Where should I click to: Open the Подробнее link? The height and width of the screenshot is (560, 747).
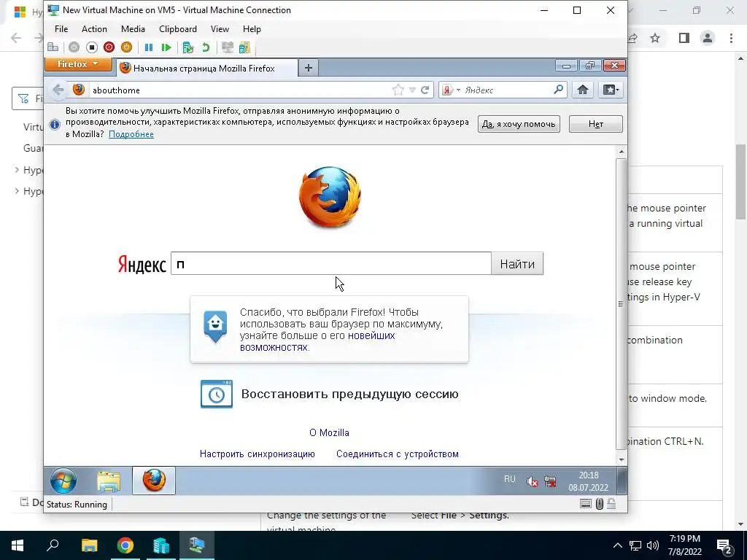pyautogui.click(x=131, y=134)
